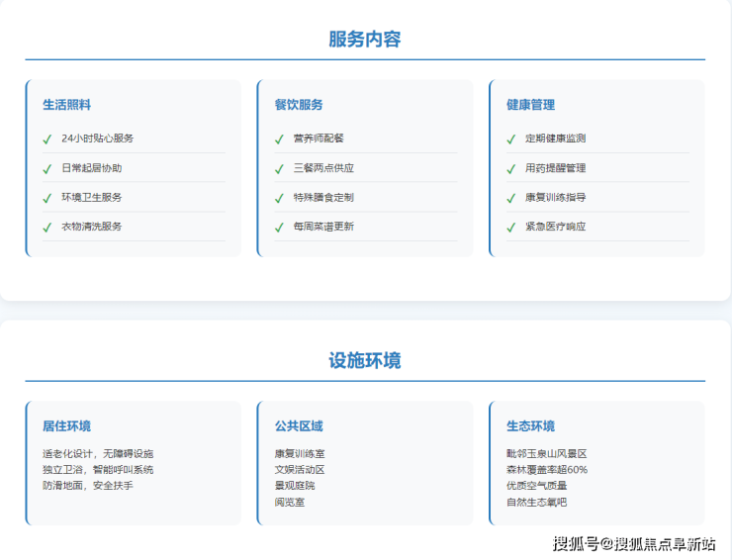Tap the checkmark next to 特殊膳食定制
Screen dimensions: 732x560
point(279,198)
